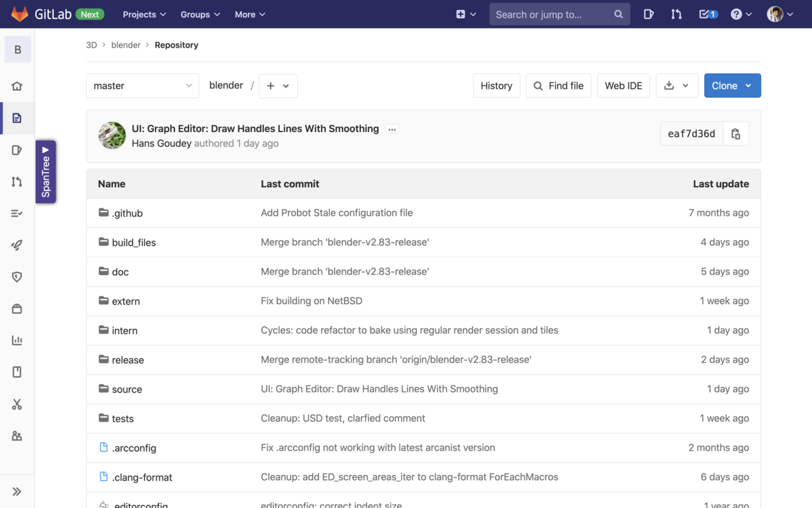Open the doc folder

point(120,272)
